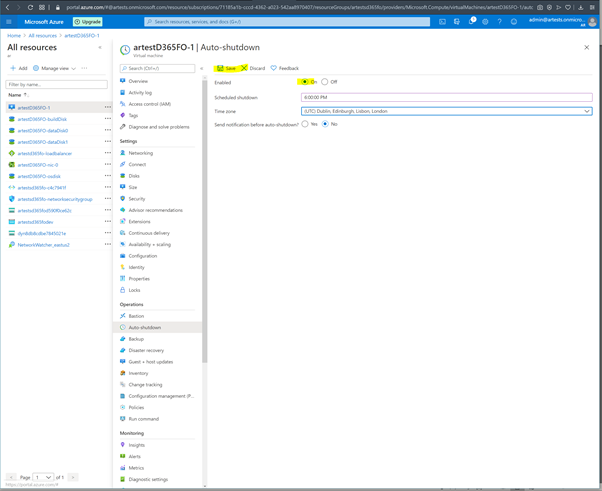
Task: Open Bastion in the Operations menu
Action: (136, 316)
